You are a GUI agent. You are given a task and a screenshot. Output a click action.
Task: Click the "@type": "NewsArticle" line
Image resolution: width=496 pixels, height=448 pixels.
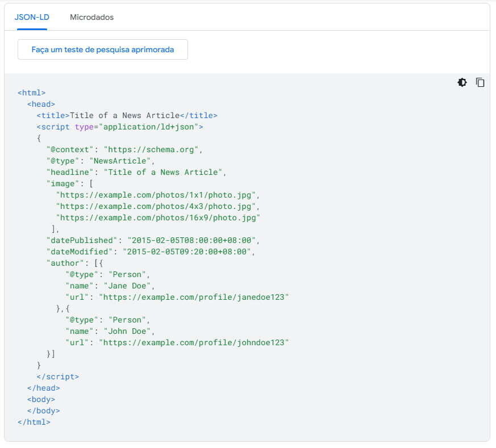click(x=100, y=161)
